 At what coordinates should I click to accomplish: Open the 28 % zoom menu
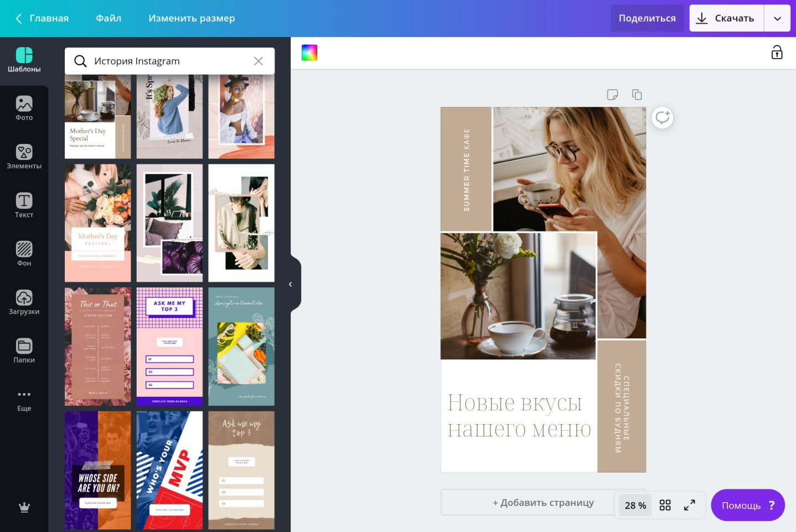[635, 505]
